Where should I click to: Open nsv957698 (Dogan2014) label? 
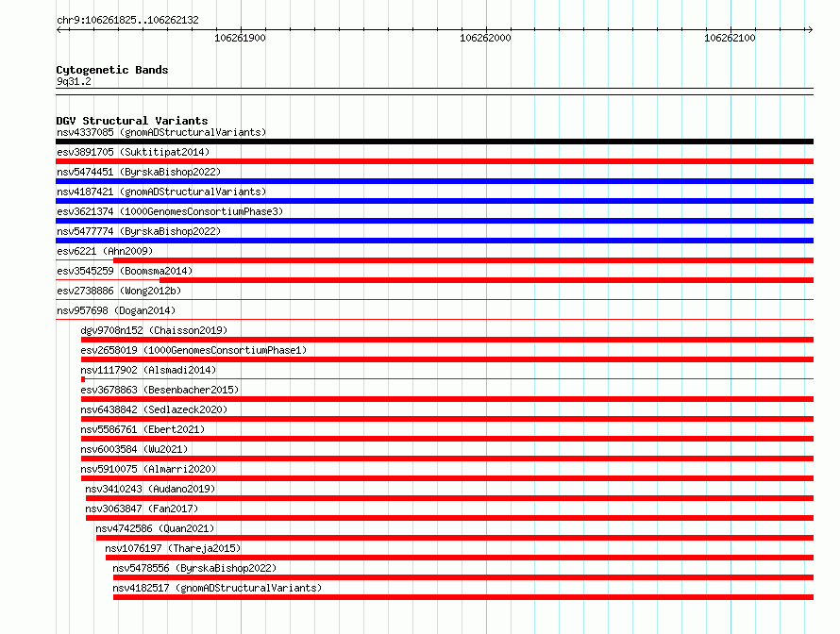click(116, 310)
